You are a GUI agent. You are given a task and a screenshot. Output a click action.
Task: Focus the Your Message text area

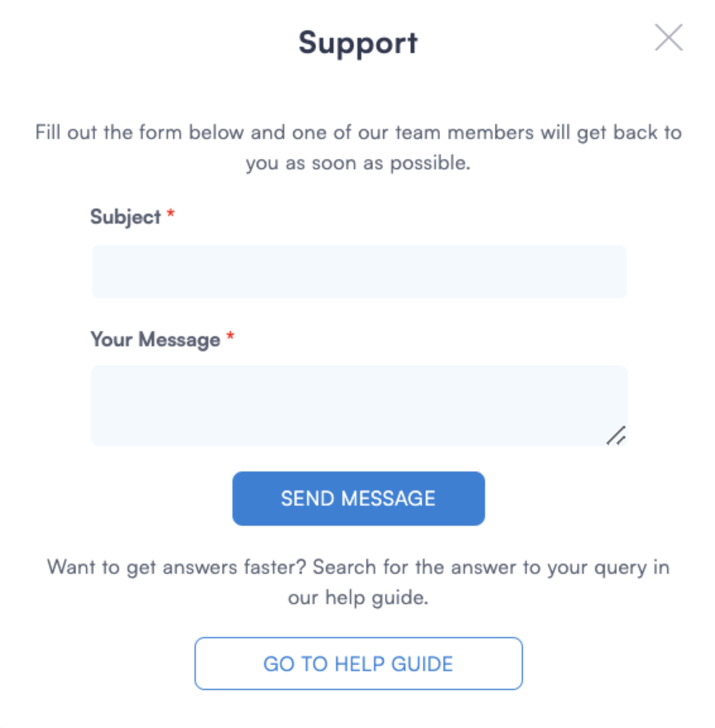[x=359, y=405]
